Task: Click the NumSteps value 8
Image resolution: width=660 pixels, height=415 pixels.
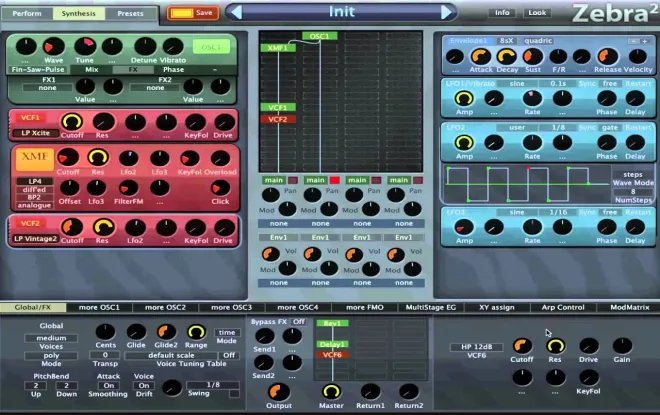Action: 632,192
